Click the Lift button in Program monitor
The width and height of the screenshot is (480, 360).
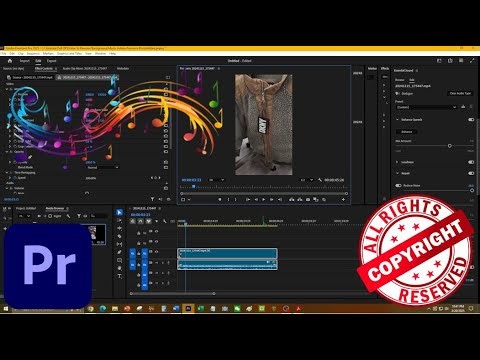pos(292,199)
